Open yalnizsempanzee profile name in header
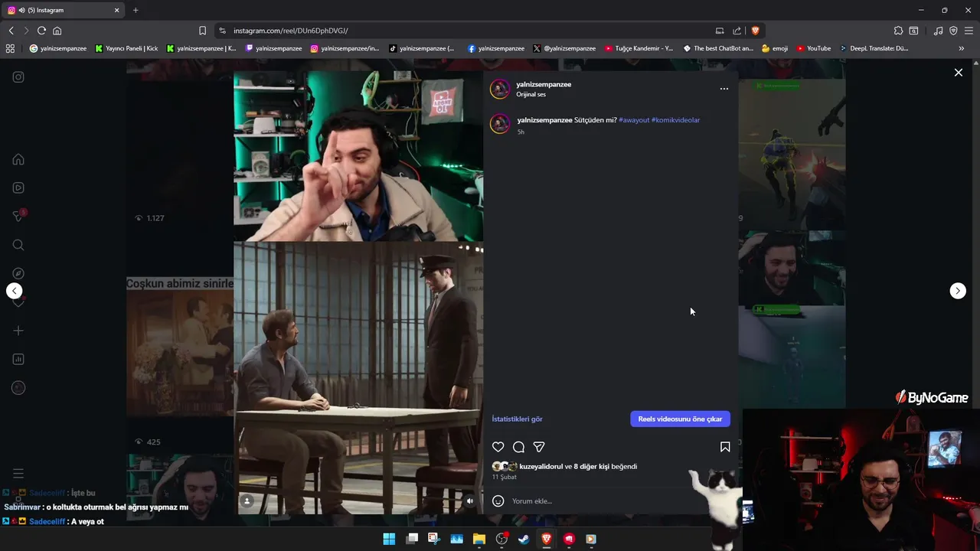Screen dimensions: 980x551 point(544,84)
